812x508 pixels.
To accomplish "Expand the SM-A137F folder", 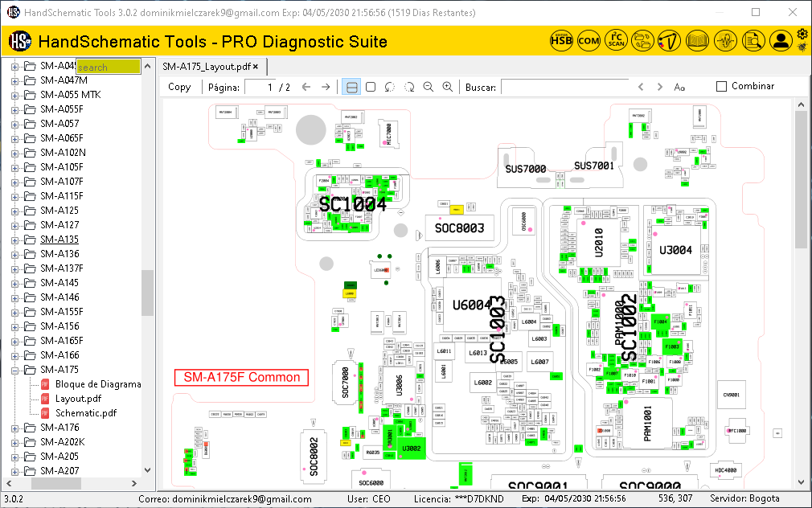I will (14, 268).
